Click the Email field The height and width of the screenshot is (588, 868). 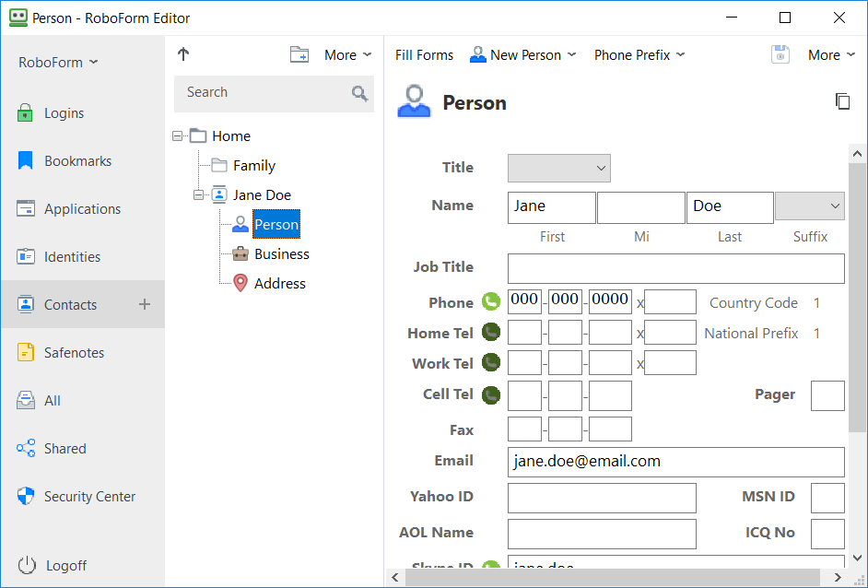[x=676, y=462]
